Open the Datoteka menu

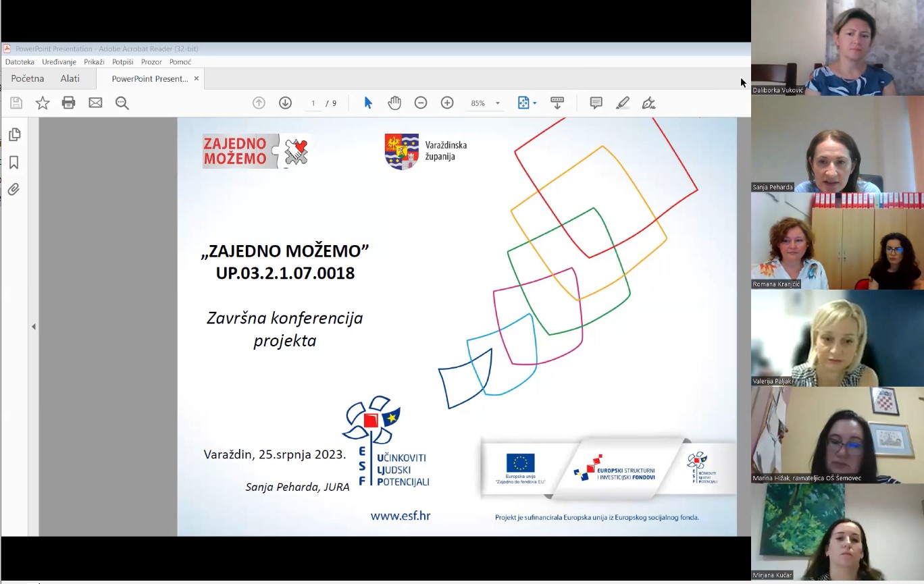(x=20, y=62)
